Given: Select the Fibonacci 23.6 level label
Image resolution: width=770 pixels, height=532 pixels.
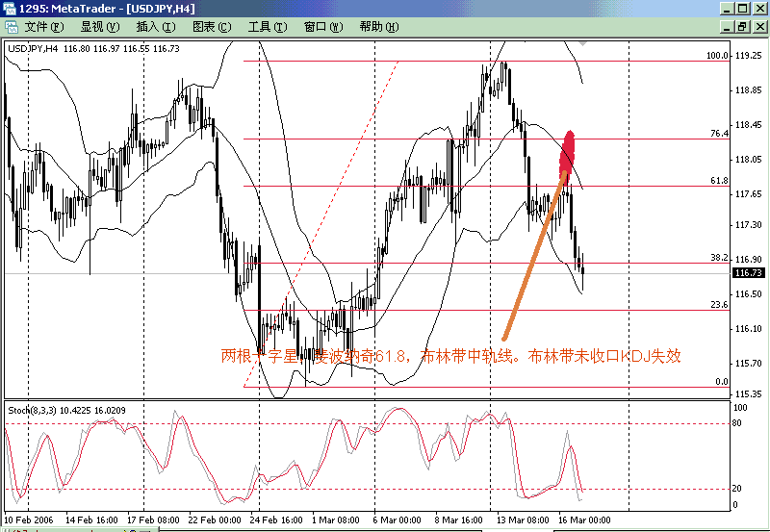Looking at the screenshot, I should tap(719, 305).
